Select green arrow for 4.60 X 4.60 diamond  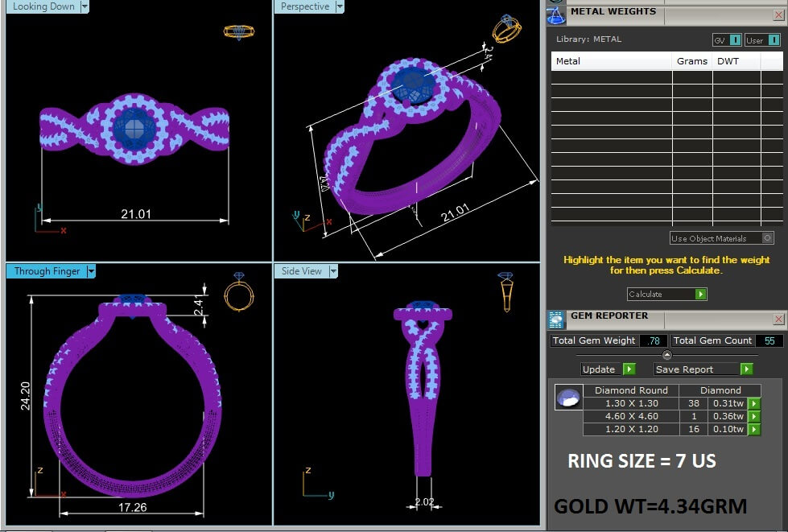[754, 416]
